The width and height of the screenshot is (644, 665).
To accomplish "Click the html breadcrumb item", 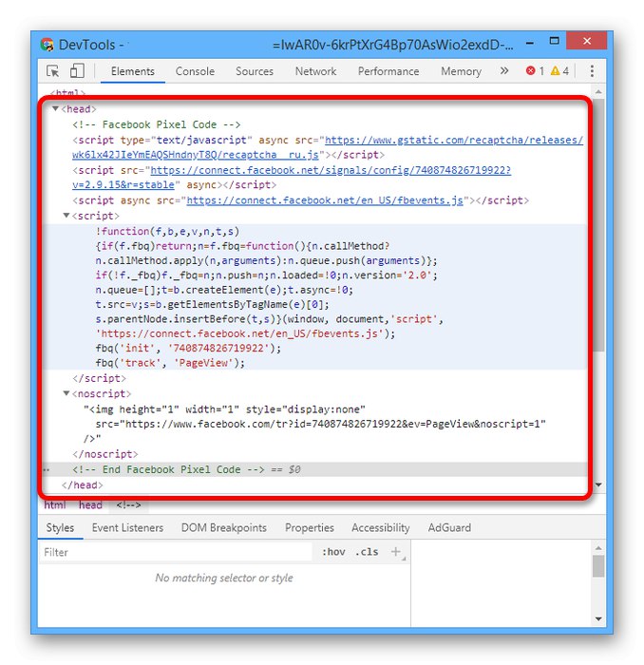I will [55, 504].
